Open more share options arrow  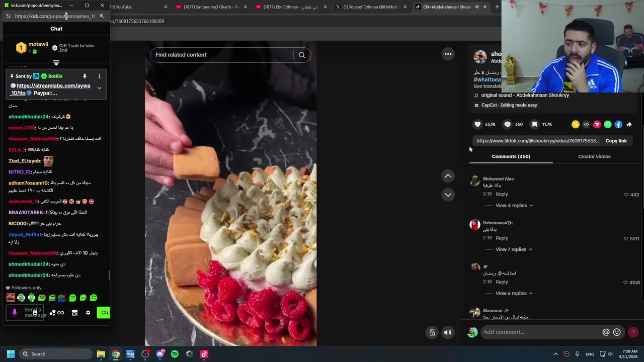[x=629, y=124]
